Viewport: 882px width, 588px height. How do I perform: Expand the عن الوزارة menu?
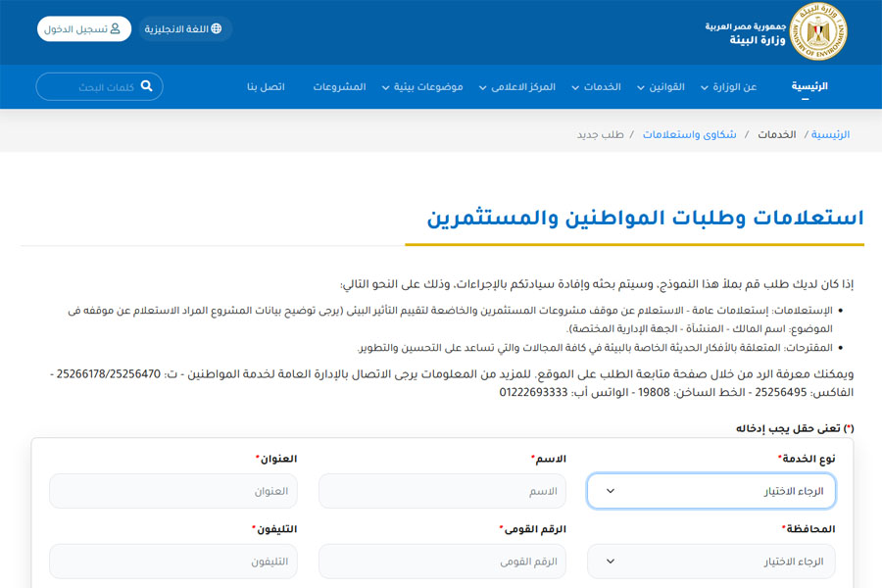pyautogui.click(x=729, y=87)
